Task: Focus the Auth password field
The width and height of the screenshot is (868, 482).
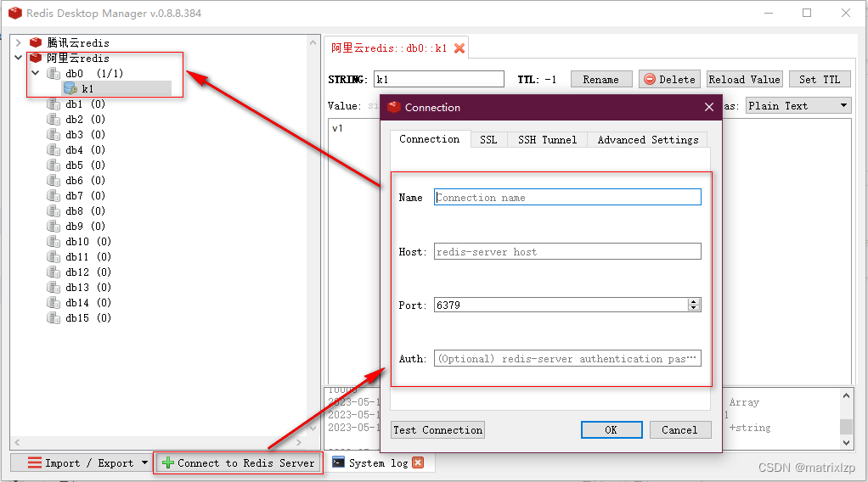Action: pyautogui.click(x=567, y=359)
